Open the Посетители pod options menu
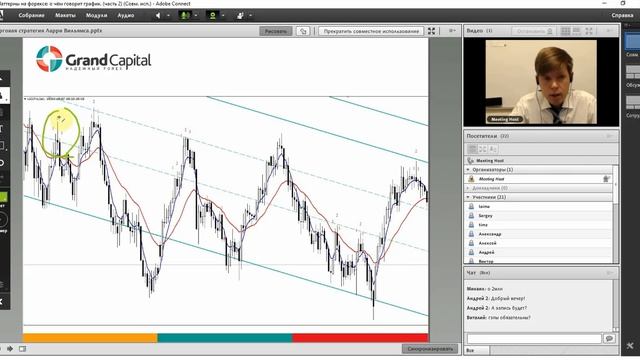Image resolution: width=640 pixels, height=360 pixels. click(609, 136)
